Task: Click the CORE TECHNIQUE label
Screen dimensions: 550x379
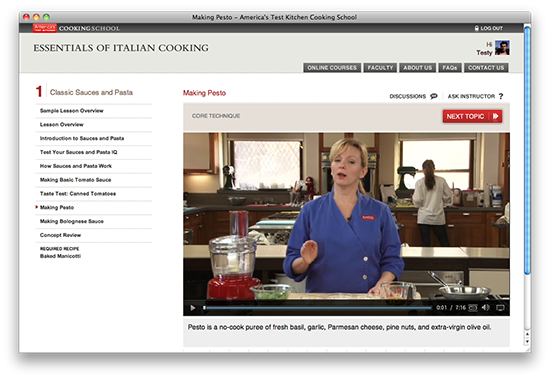Action: point(216,116)
